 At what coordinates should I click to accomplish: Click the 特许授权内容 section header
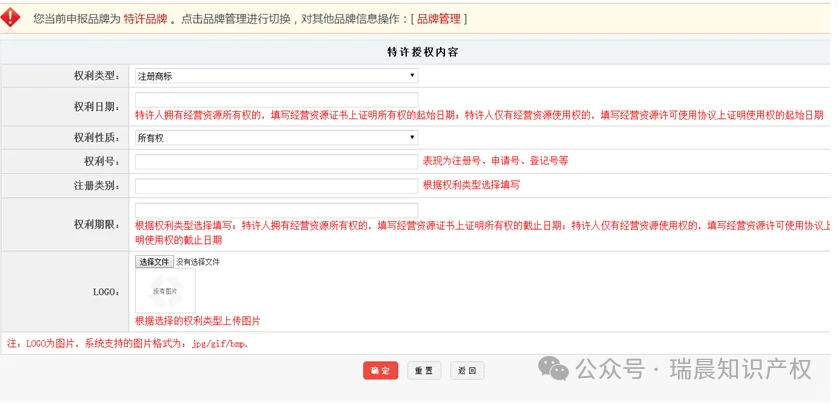(423, 52)
